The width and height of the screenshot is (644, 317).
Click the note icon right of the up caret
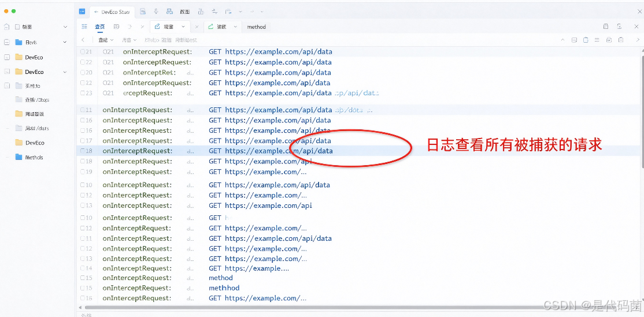point(574,40)
